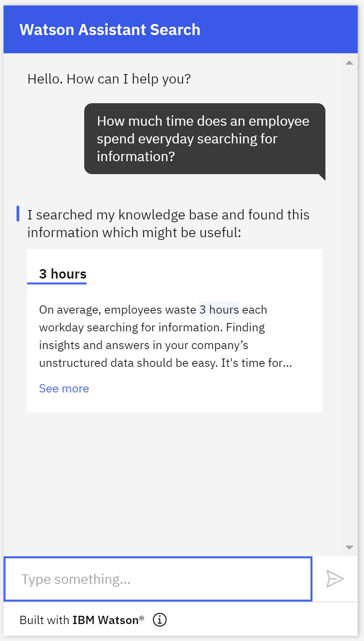The width and height of the screenshot is (364, 641).
Task: Click the user's question message bubble
Action: (204, 138)
